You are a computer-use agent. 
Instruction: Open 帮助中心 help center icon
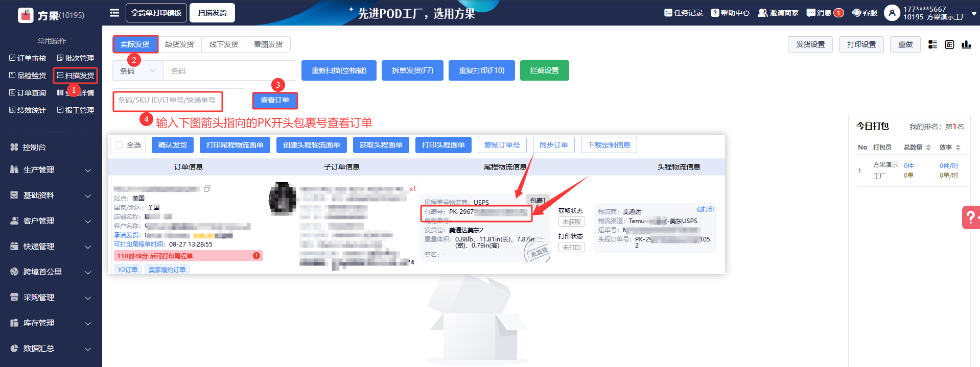(715, 13)
